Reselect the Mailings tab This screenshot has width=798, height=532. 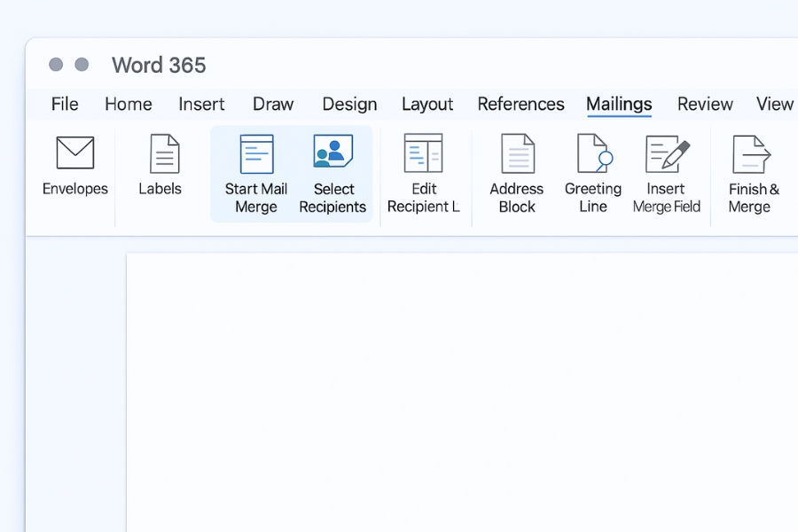(x=618, y=104)
